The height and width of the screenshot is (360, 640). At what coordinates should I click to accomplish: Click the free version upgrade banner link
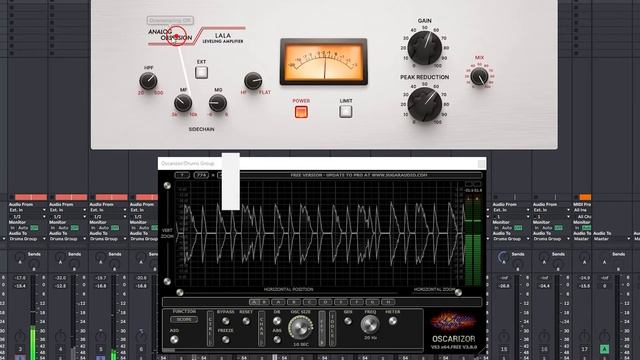coord(359,175)
